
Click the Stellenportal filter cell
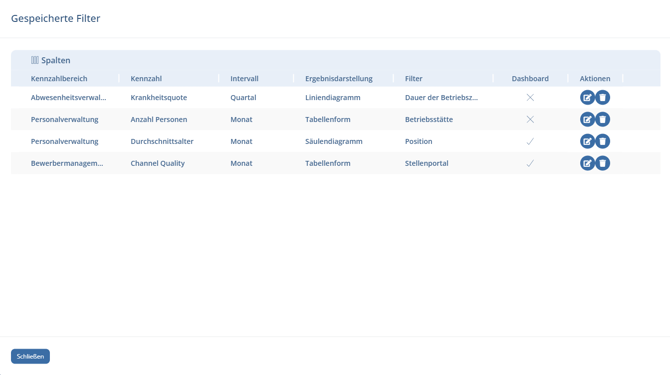[x=426, y=163]
